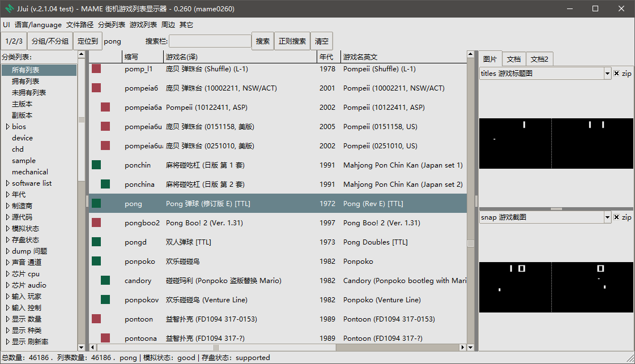Viewport: 635px width, 364px height.
Task: Sort by the 游戏名英文 column header
Action: [x=403, y=57]
